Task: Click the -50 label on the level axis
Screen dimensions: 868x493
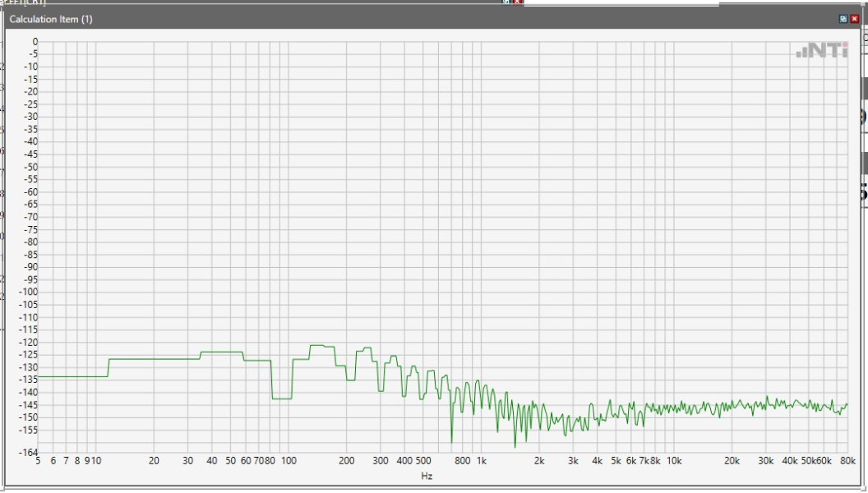Action: (30, 167)
